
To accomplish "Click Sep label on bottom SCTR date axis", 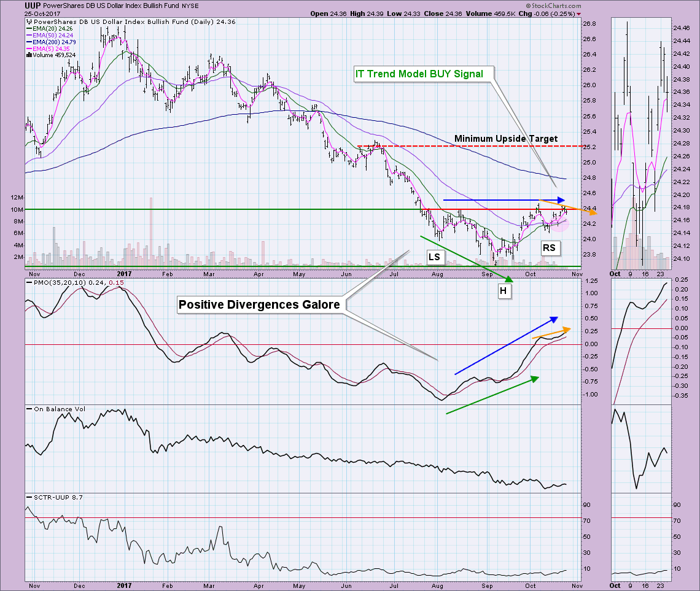I will [x=487, y=585].
